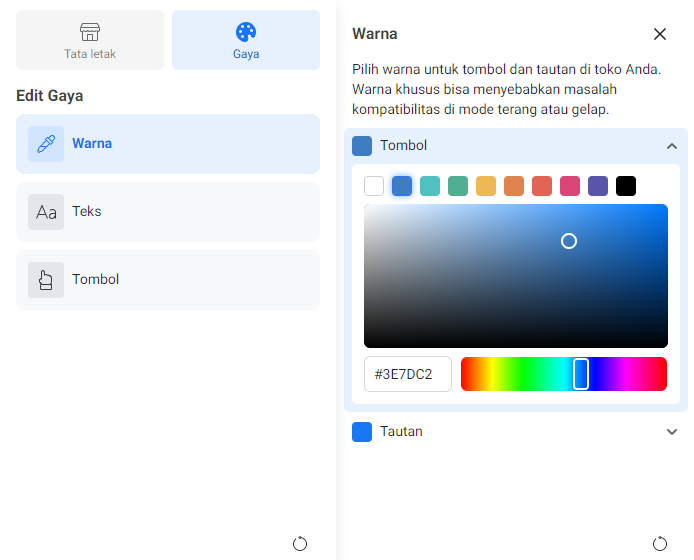Pick the green preset color swatch
Image resolution: width=694 pixels, height=560 pixels.
pos(458,186)
